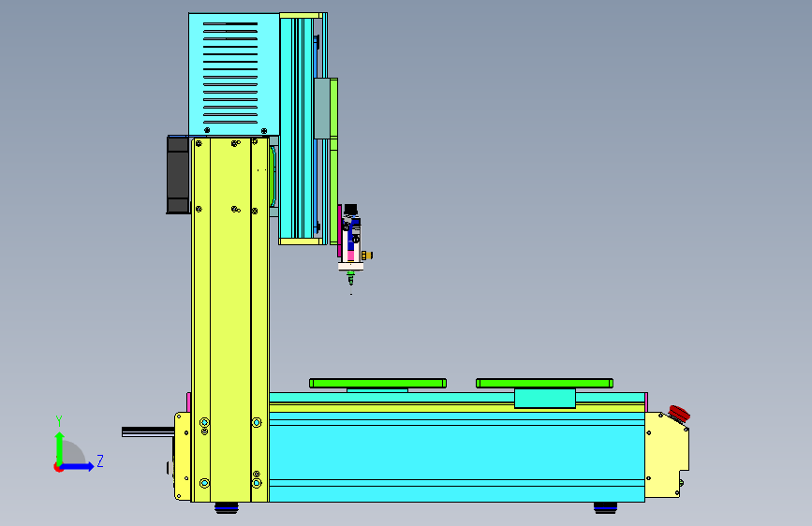The height and width of the screenshot is (526, 812).
Task: Select the red emergency stop button
Action: point(679,415)
